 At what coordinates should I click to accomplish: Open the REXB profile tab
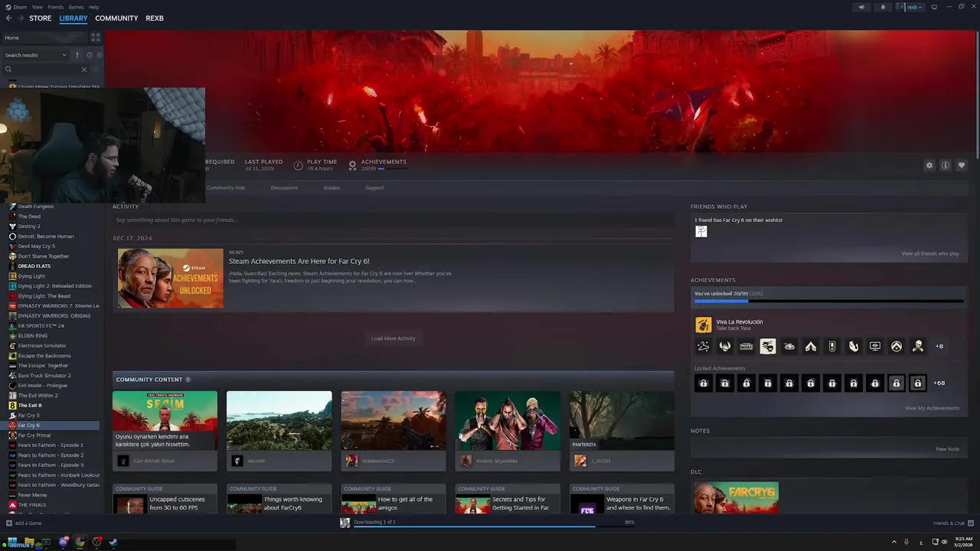click(x=155, y=18)
